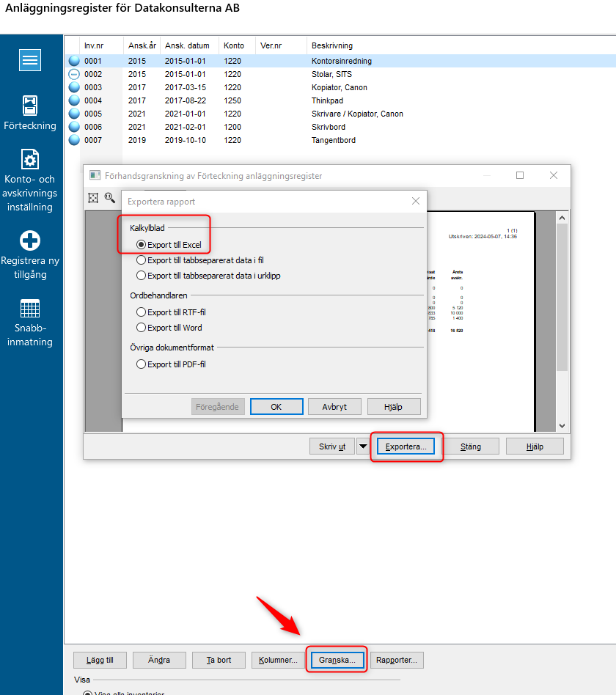Open the hamburger menu in the sidebar
616x695 pixels.
tap(30, 60)
